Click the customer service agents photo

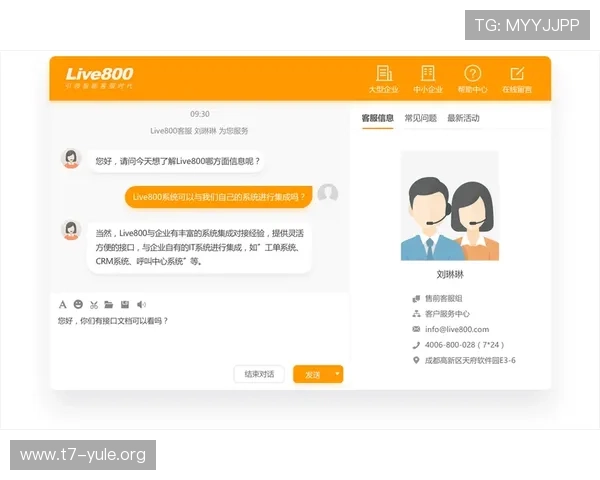pyautogui.click(x=450, y=206)
